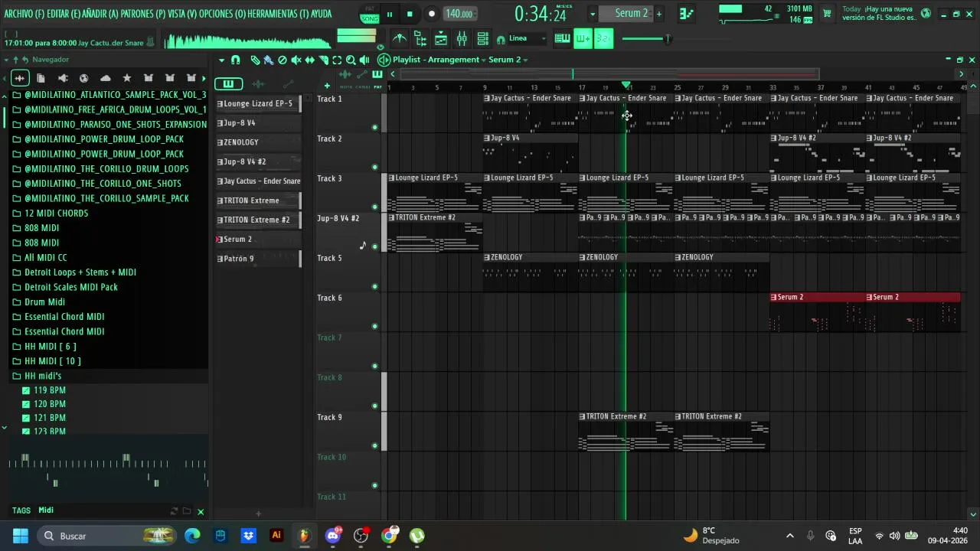The height and width of the screenshot is (551, 980).
Task: Toggle PAT/SONG mode switch
Action: point(370,14)
